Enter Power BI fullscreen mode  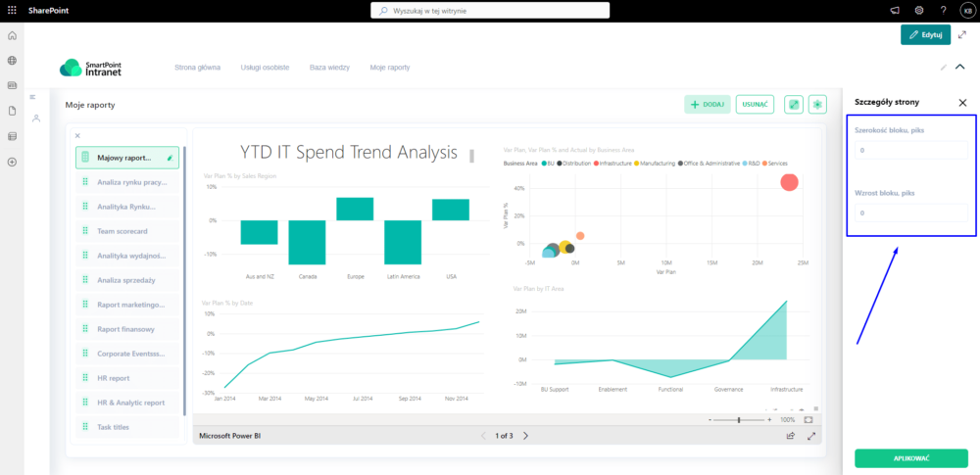point(811,436)
